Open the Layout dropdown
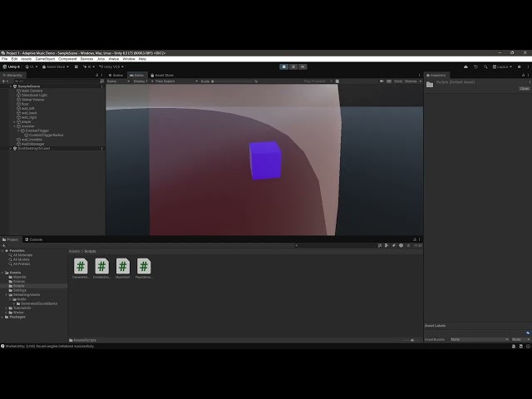 click(502, 66)
